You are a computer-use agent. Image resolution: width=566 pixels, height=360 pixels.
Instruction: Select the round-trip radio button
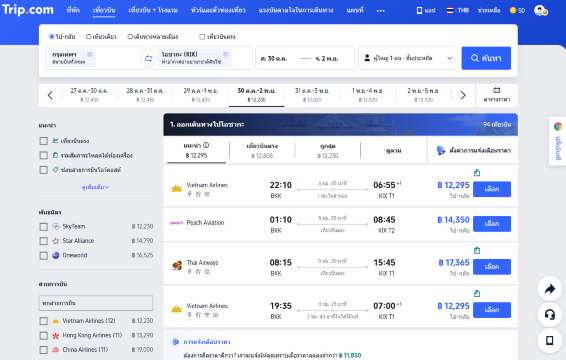52,36
